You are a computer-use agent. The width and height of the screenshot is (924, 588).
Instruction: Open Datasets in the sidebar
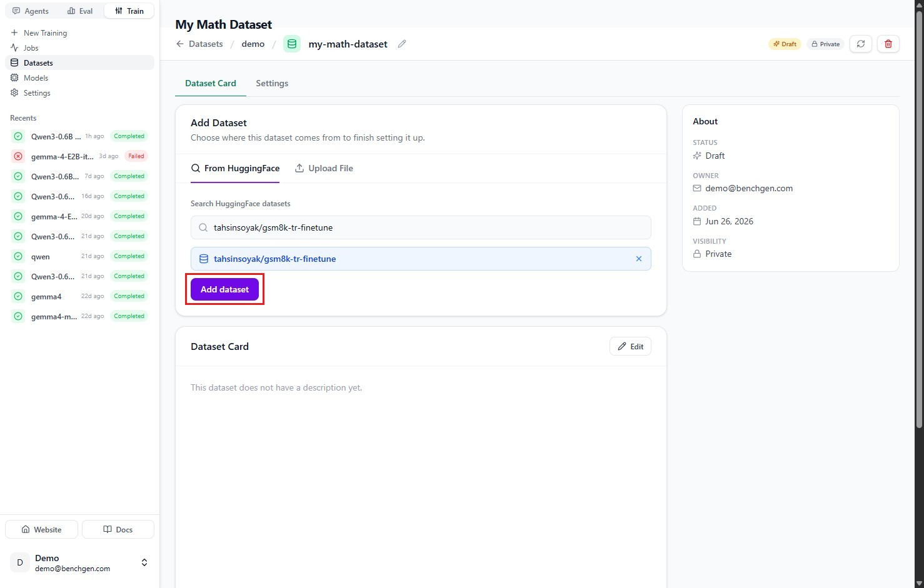tap(79, 62)
